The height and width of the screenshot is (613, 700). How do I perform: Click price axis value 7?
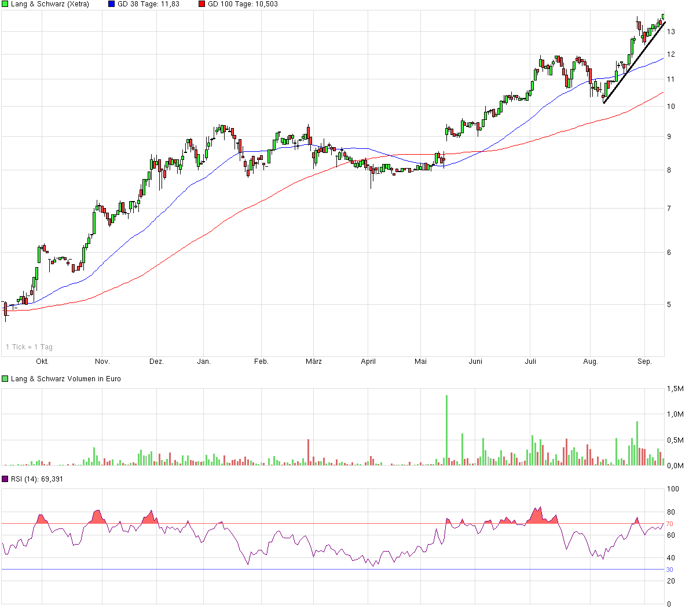(x=669, y=209)
